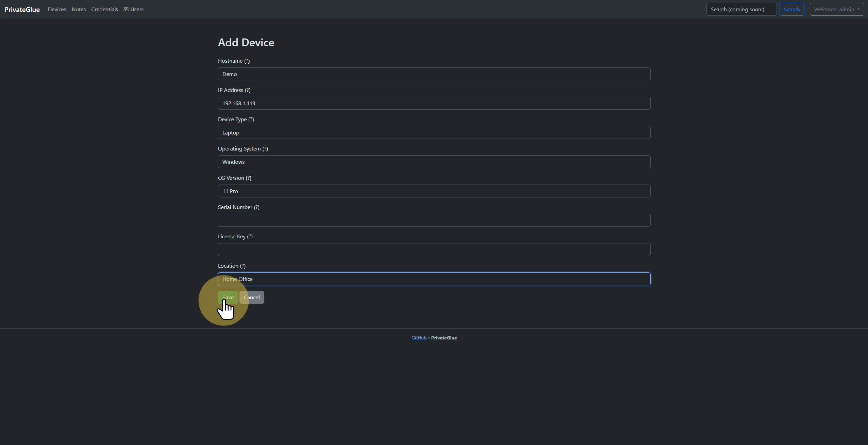The height and width of the screenshot is (445, 868).
Task: Show the License Key (?) help hint
Action: [250, 237]
